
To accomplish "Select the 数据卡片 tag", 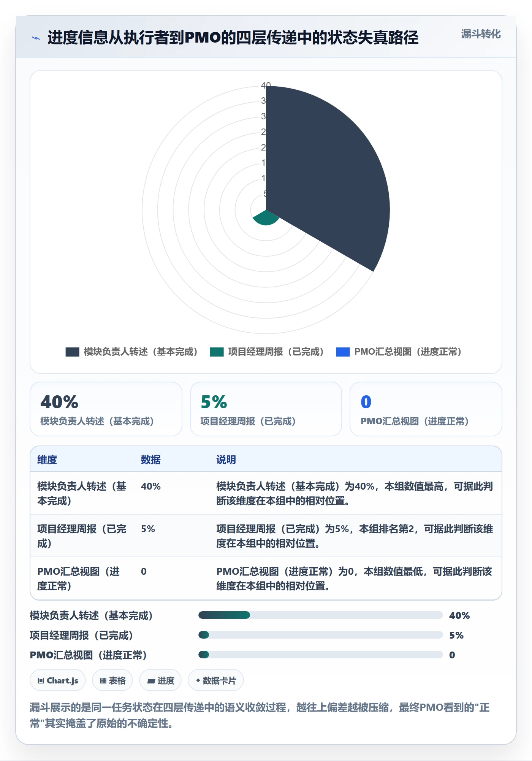I will 216,680.
